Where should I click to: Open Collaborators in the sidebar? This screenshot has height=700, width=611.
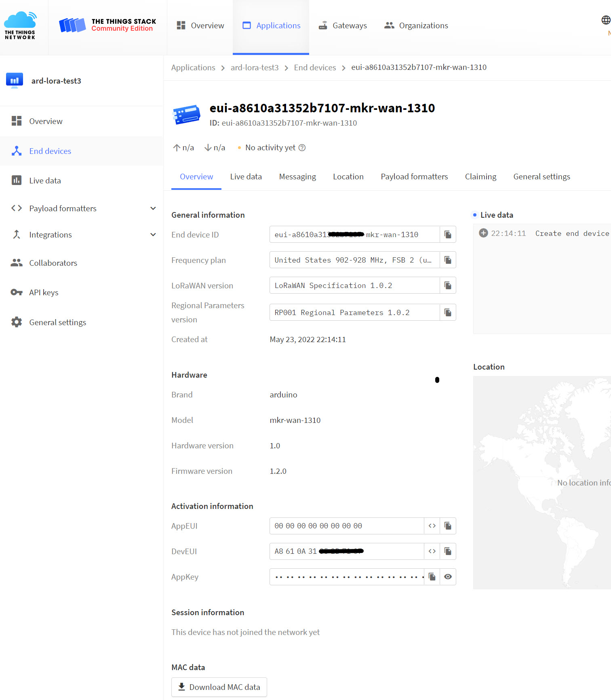[x=82, y=263]
